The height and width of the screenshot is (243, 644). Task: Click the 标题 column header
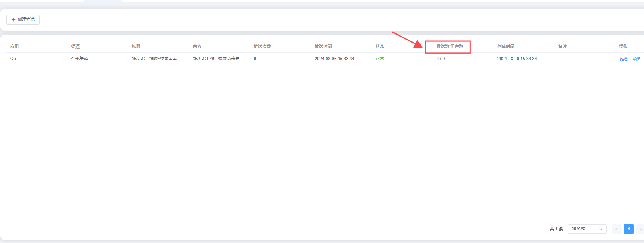[136, 46]
